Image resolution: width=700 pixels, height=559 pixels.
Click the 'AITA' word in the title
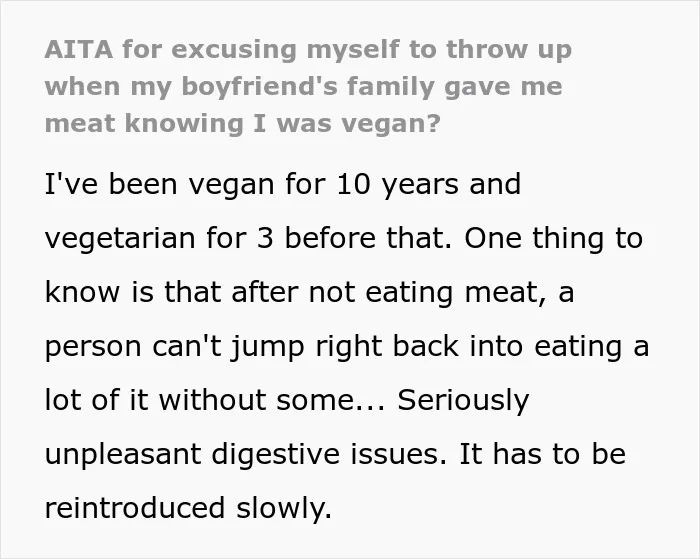pyautogui.click(x=79, y=49)
